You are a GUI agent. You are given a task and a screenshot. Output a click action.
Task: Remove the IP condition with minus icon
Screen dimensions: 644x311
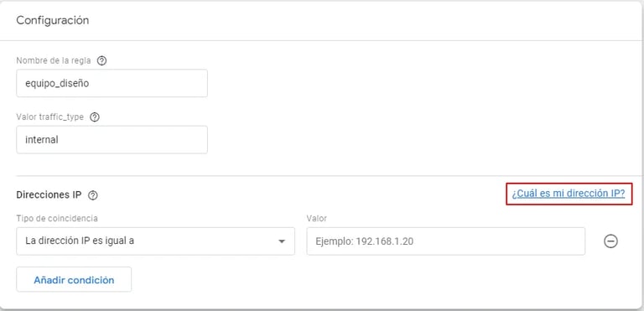tap(610, 241)
